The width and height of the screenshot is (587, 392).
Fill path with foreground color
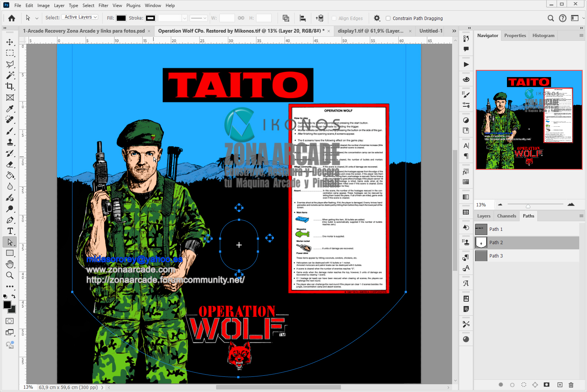coord(501,385)
